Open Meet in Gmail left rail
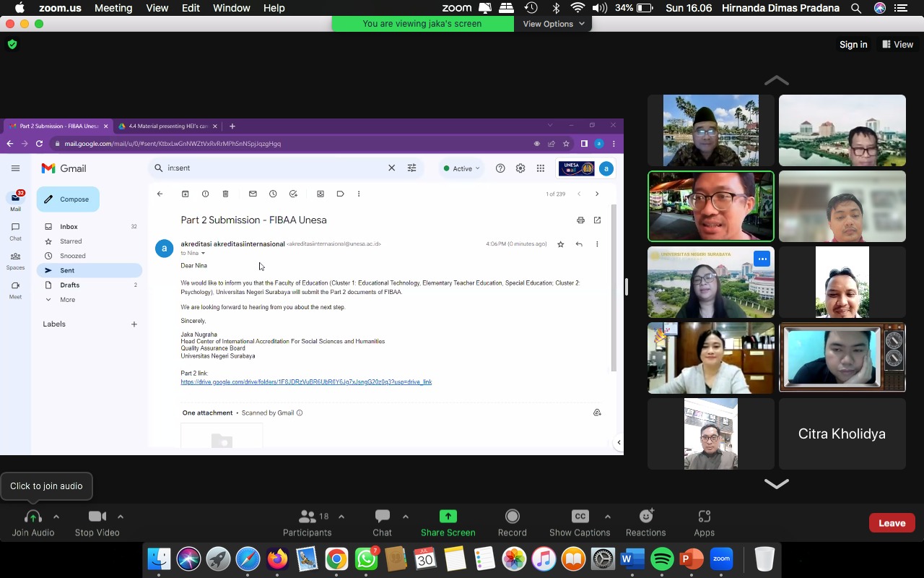The height and width of the screenshot is (578, 924). coord(15,290)
